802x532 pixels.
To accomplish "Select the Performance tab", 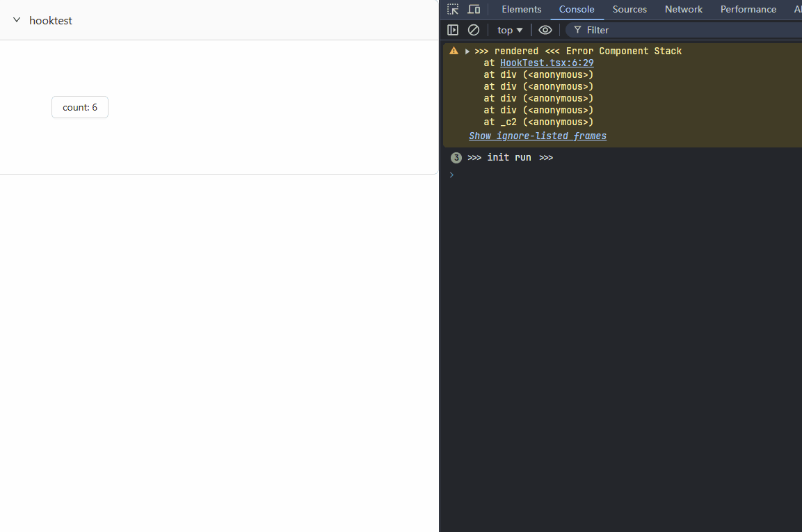I will pyautogui.click(x=748, y=9).
